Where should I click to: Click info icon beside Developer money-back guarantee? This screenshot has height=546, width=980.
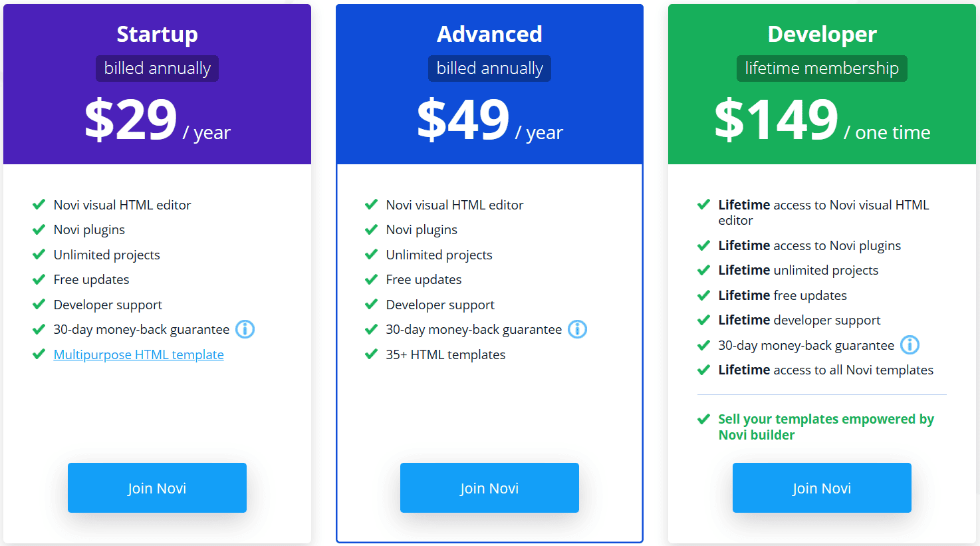tap(910, 345)
